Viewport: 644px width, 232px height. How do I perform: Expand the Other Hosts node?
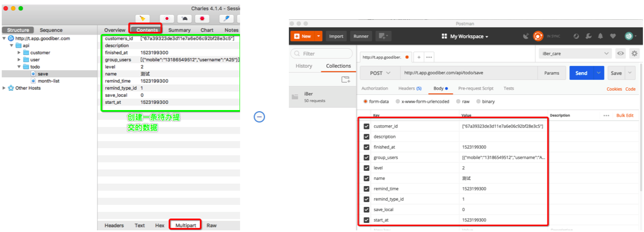(x=4, y=88)
